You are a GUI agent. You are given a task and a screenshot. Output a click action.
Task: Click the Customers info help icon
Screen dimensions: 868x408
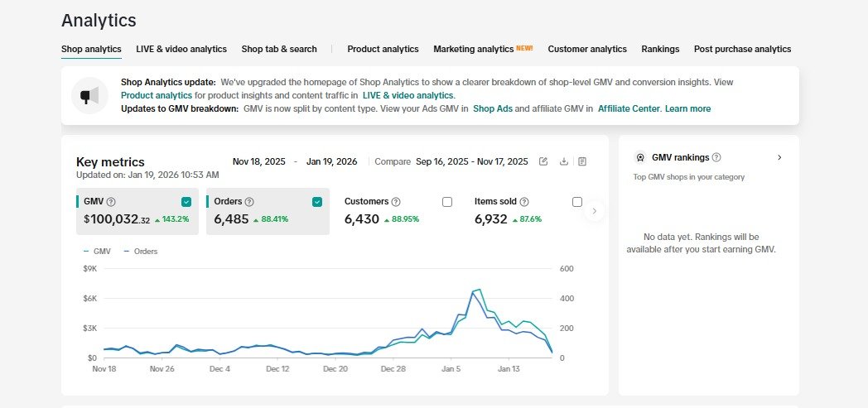click(x=396, y=202)
